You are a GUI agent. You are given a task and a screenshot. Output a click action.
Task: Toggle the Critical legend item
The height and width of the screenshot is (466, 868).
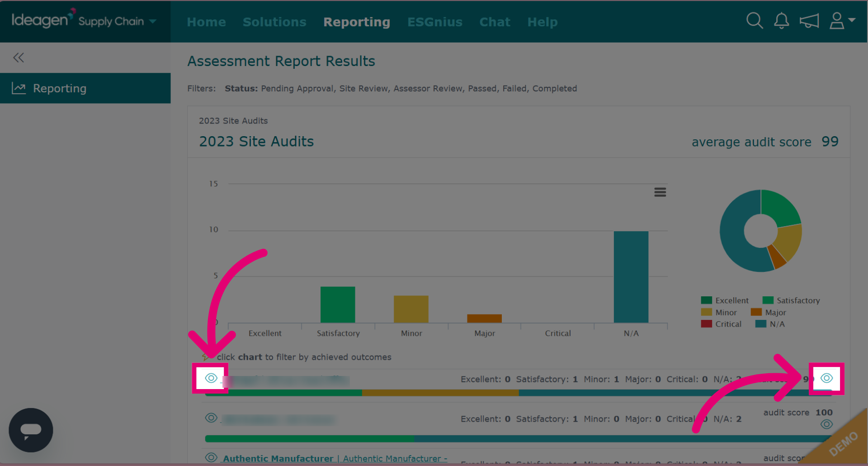(x=721, y=324)
